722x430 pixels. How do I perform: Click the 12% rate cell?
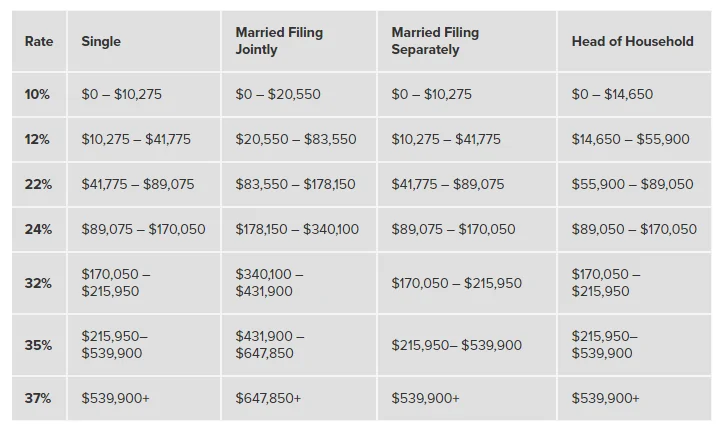click(x=39, y=139)
